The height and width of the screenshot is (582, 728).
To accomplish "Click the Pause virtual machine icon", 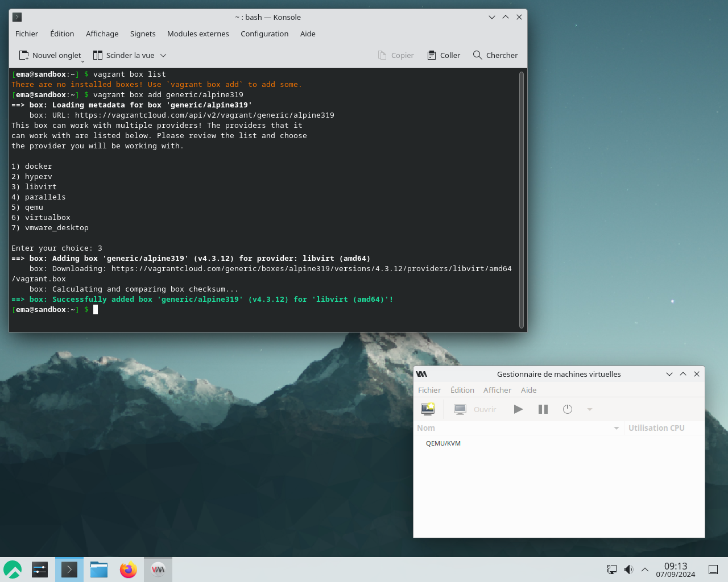I will pyautogui.click(x=543, y=409).
